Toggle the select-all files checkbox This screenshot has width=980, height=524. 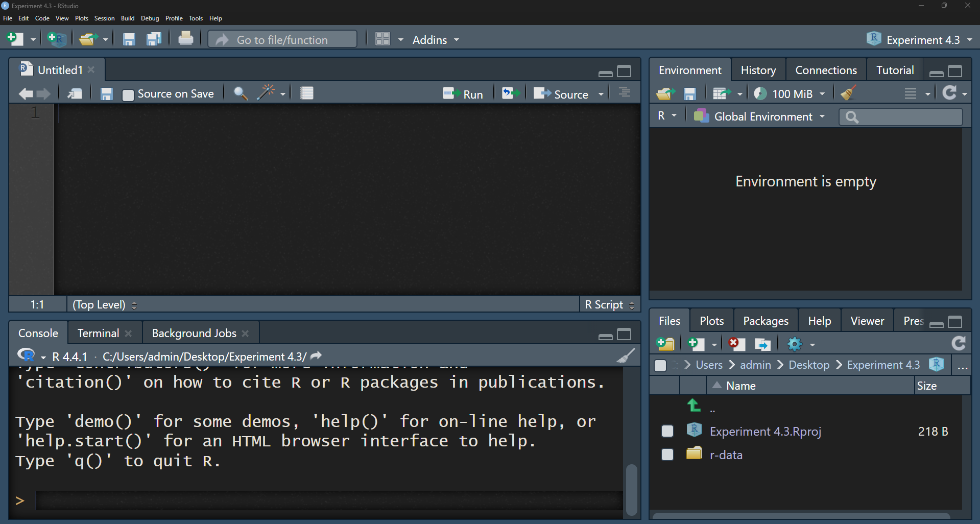(660, 365)
